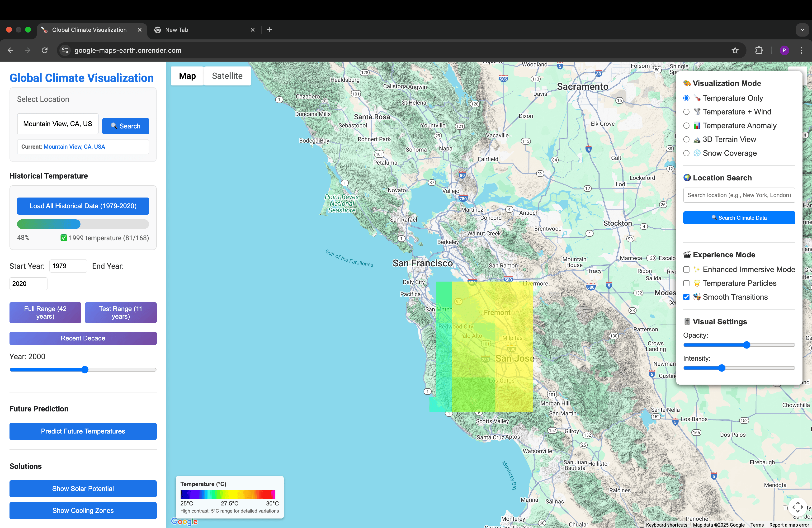Click the browser reload icon
The height and width of the screenshot is (528, 812).
tap(45, 51)
